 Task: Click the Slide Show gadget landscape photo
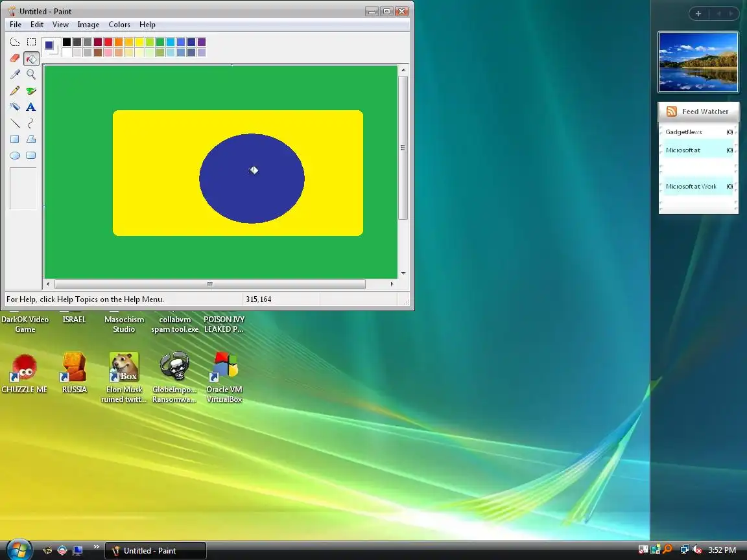[x=698, y=62]
